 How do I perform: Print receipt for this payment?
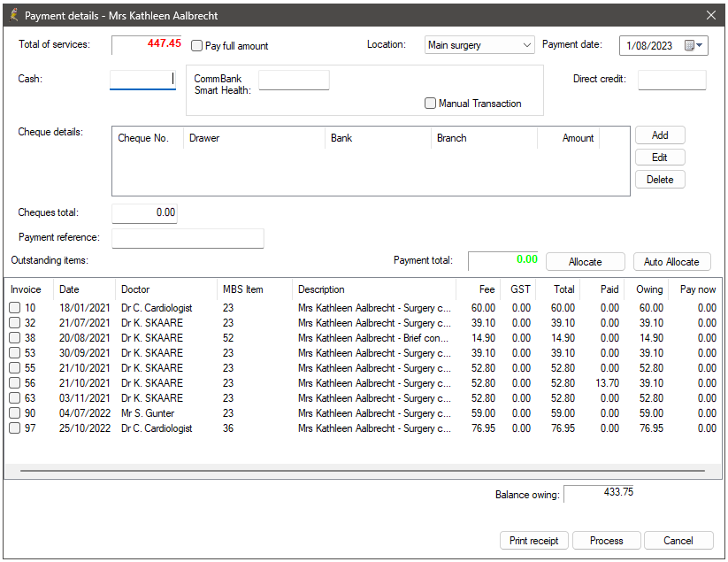pos(534,541)
